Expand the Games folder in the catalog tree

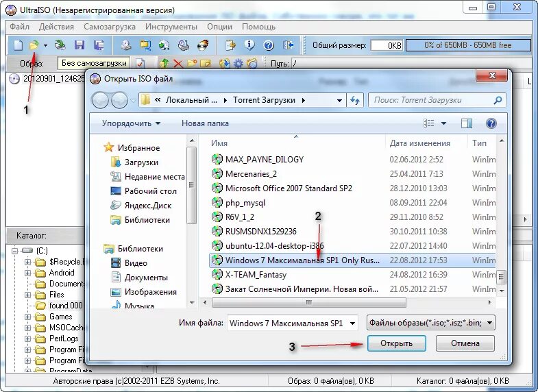[x=28, y=317]
